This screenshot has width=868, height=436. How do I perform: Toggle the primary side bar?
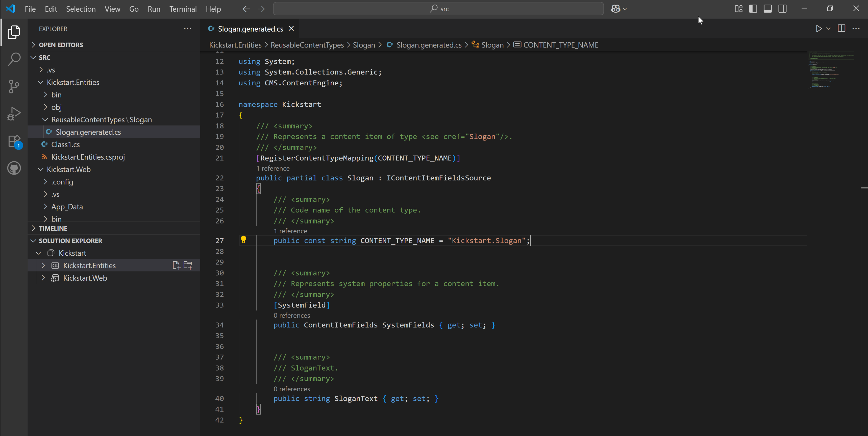click(753, 9)
